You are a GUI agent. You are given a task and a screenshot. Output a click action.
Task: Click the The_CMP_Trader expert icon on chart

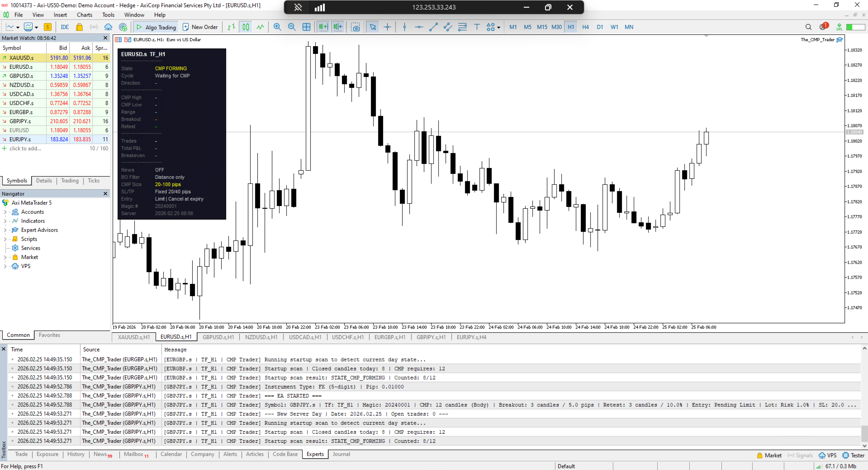point(840,40)
